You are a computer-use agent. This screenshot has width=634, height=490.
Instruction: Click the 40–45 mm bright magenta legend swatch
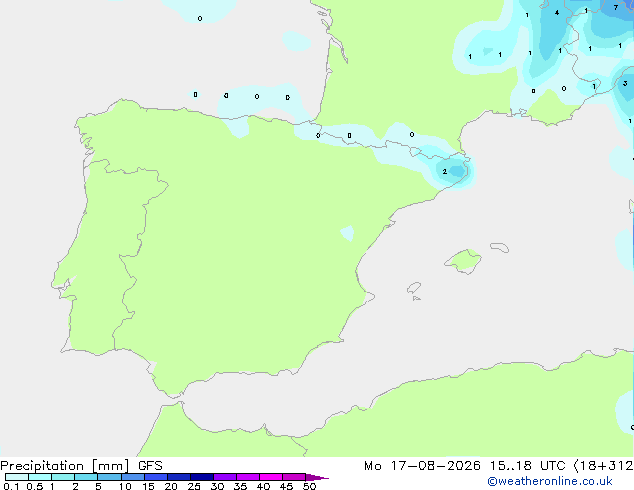[x=271, y=477]
